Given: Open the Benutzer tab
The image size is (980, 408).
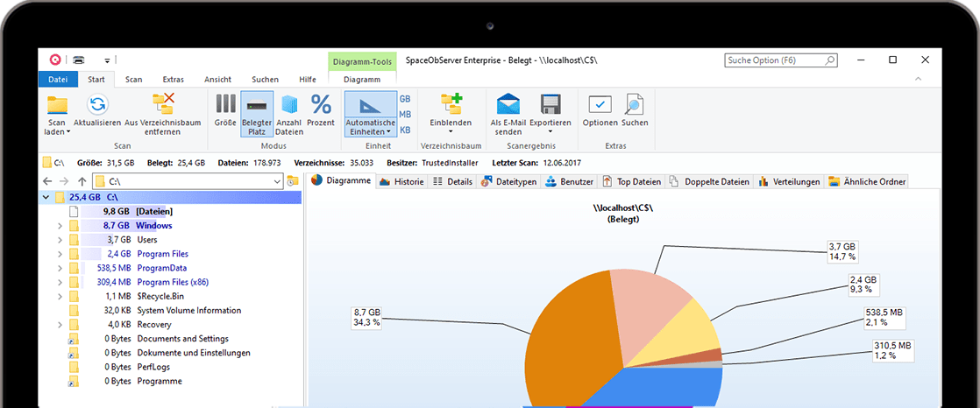Looking at the screenshot, I should (569, 181).
